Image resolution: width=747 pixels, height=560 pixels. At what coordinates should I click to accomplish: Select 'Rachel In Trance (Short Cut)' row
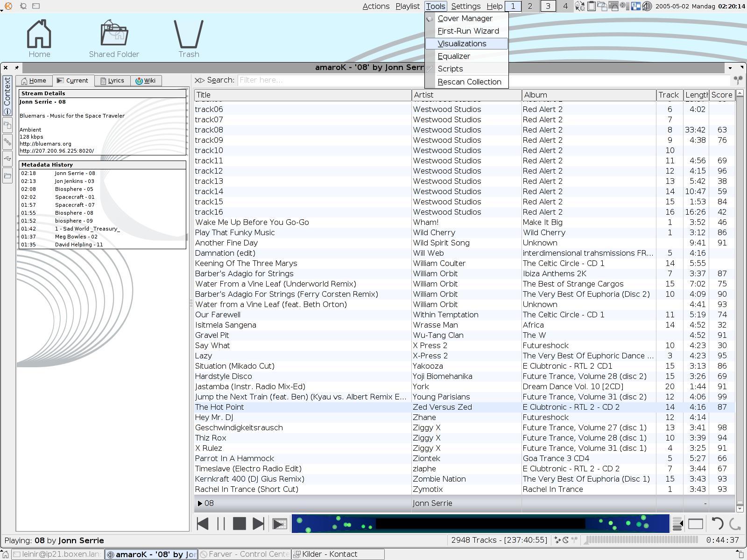[464, 489]
